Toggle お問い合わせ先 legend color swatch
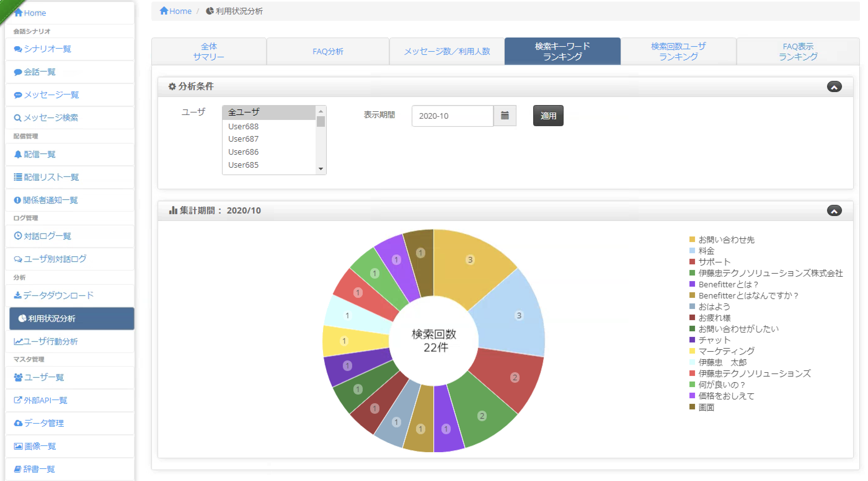This screenshot has width=868, height=481. pos(692,240)
